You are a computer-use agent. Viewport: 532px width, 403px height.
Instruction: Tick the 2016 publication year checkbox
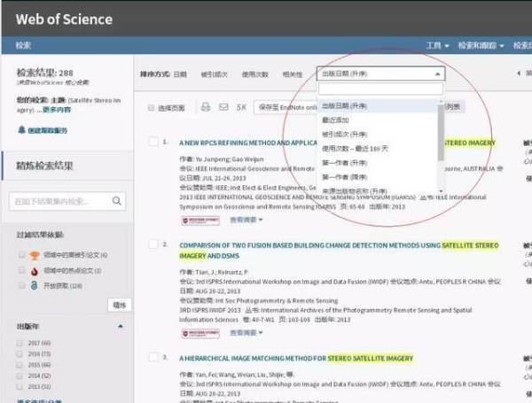[20, 354]
